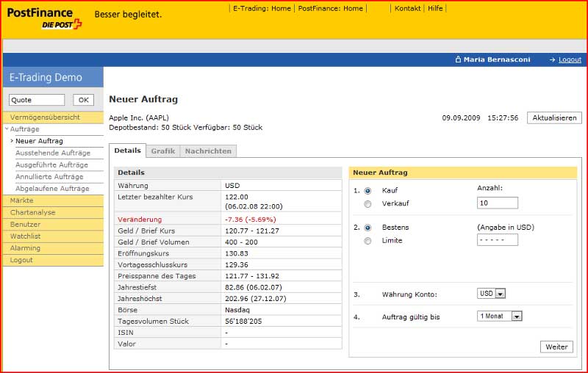Select the Verkauf radio button
Screen dimensions: 588x373
367,203
